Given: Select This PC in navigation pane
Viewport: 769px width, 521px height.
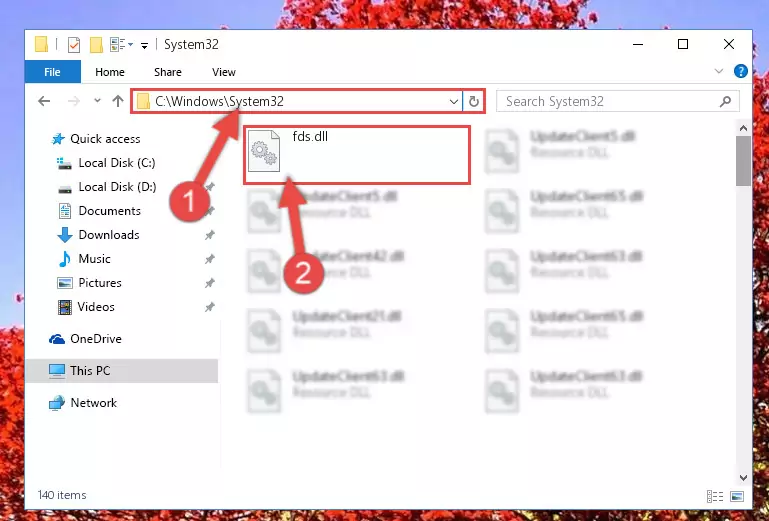Looking at the screenshot, I should 122,371.
